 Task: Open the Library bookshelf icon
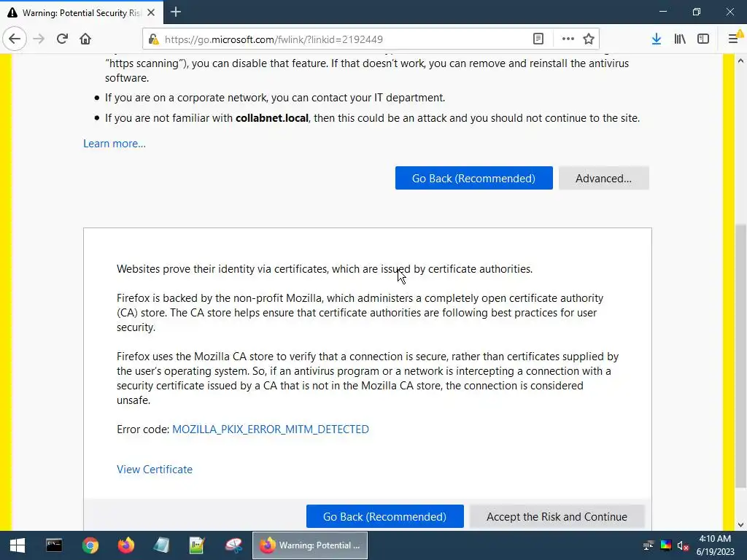click(680, 39)
